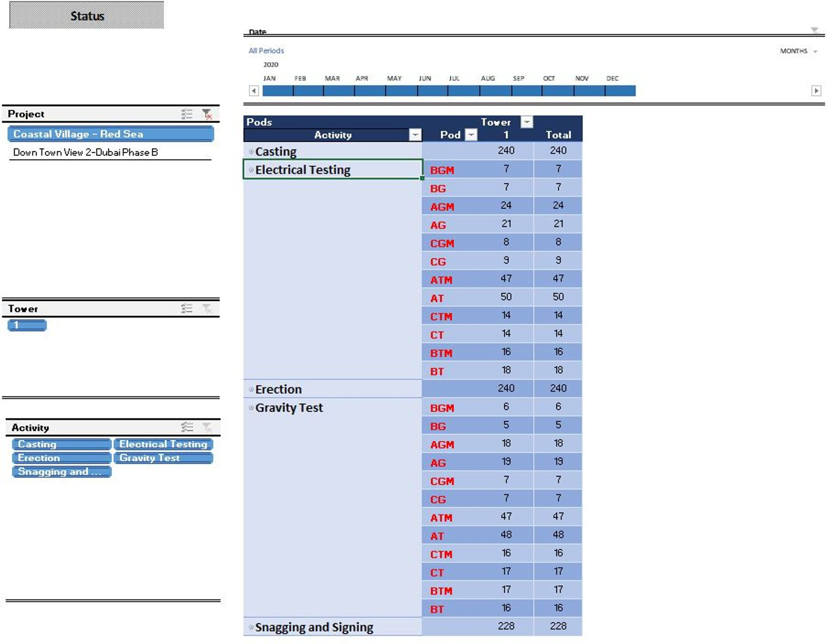The height and width of the screenshot is (644, 834).
Task: Select Coastal Village - Red Sea project
Action: pos(110,134)
